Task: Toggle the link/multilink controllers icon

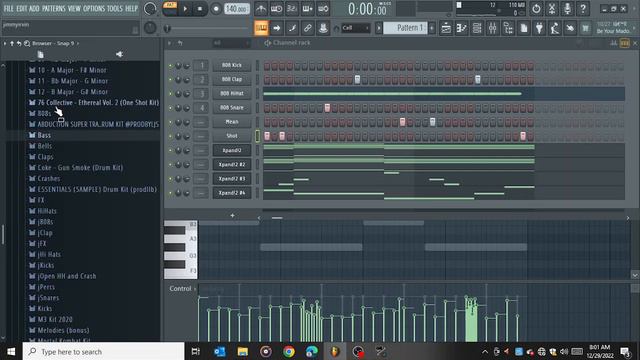Action: tap(308, 28)
